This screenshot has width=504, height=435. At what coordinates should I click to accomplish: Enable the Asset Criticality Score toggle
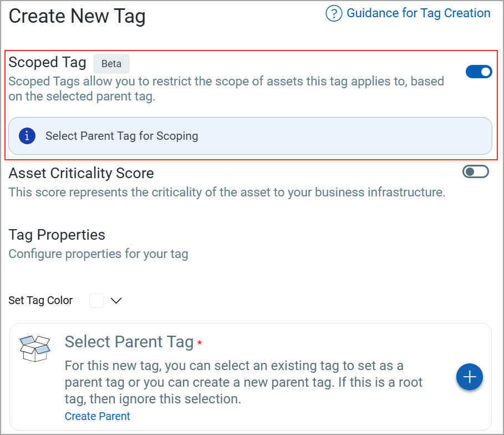pyautogui.click(x=475, y=172)
